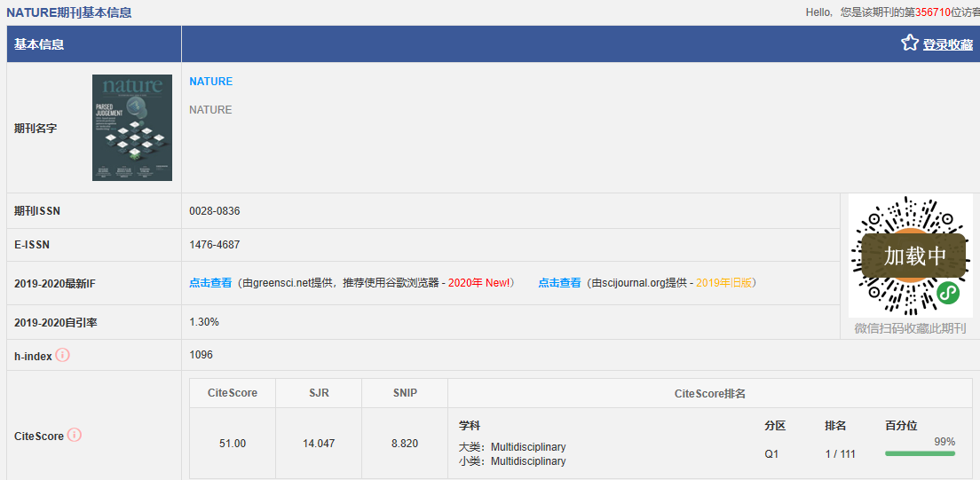
Task: Select the self-citation rate 1.30%
Action: tap(204, 322)
